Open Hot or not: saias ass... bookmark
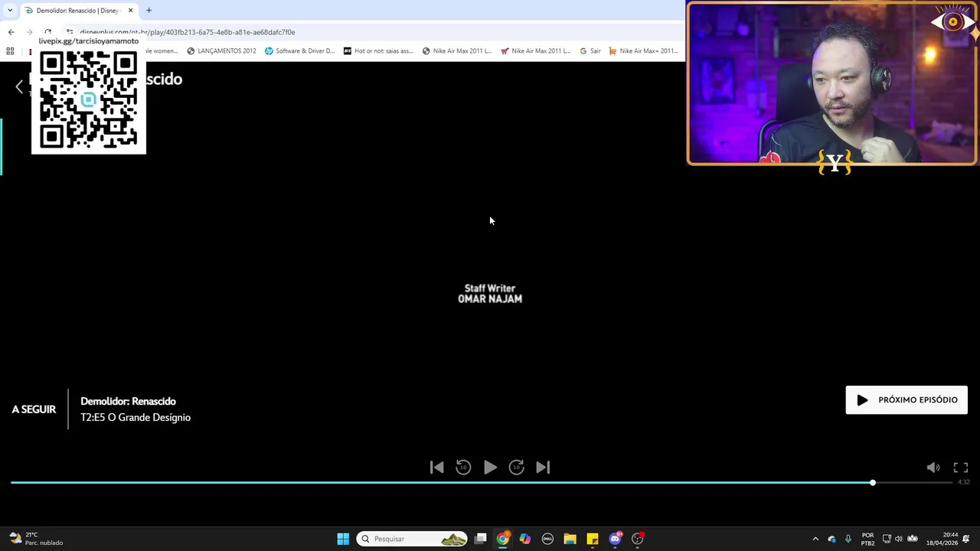Image resolution: width=980 pixels, height=551 pixels. [378, 51]
